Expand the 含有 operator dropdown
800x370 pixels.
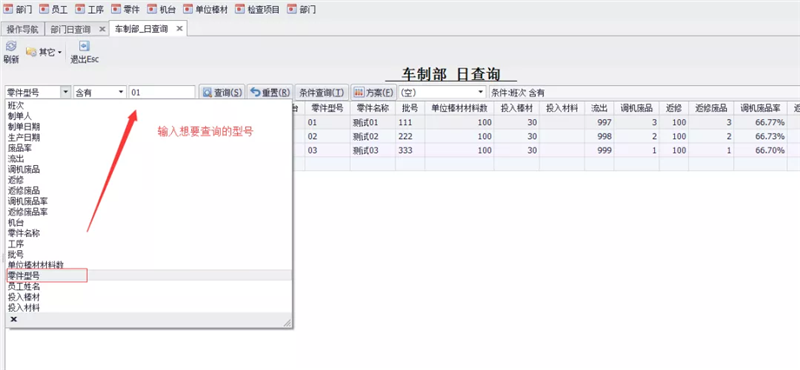(x=121, y=92)
